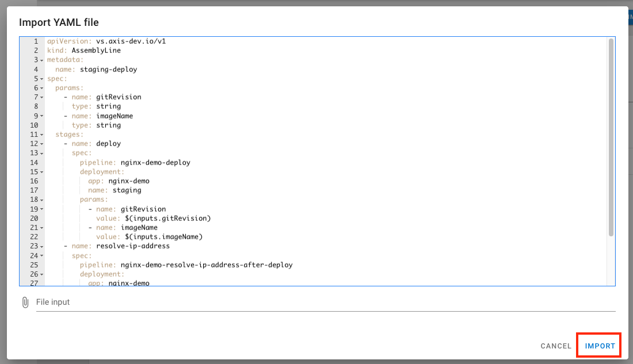Click the CANCEL button
The image size is (633, 364).
click(555, 346)
